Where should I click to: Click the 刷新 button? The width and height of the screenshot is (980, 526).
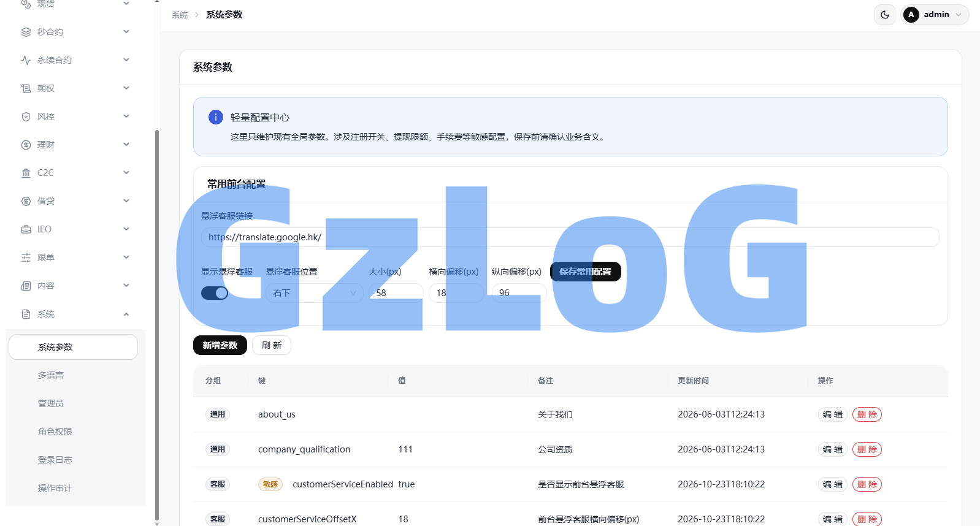click(272, 345)
